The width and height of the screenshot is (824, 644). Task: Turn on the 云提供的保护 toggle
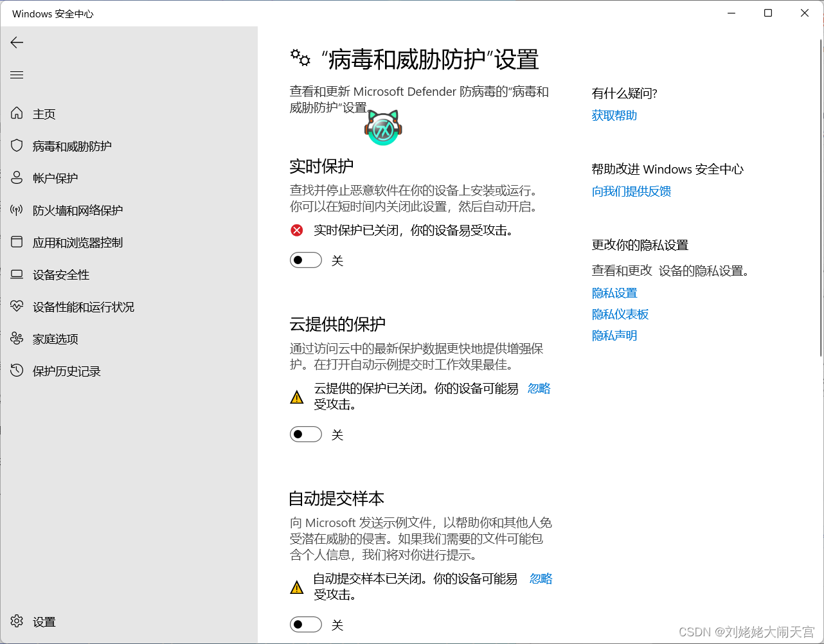(306, 434)
